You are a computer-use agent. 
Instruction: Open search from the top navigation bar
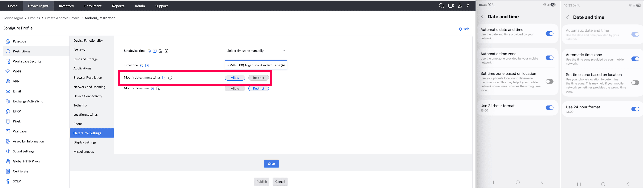441,5
